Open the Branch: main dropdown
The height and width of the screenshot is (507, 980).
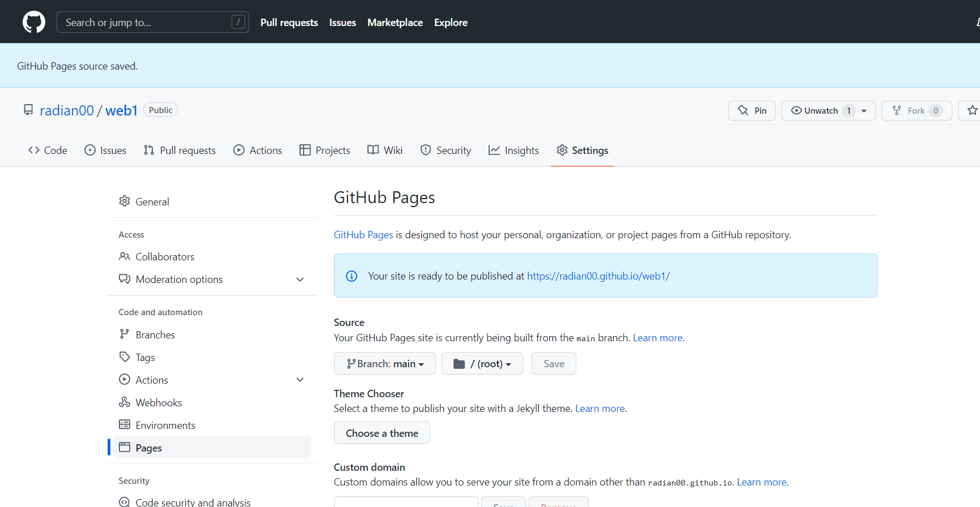pyautogui.click(x=385, y=363)
